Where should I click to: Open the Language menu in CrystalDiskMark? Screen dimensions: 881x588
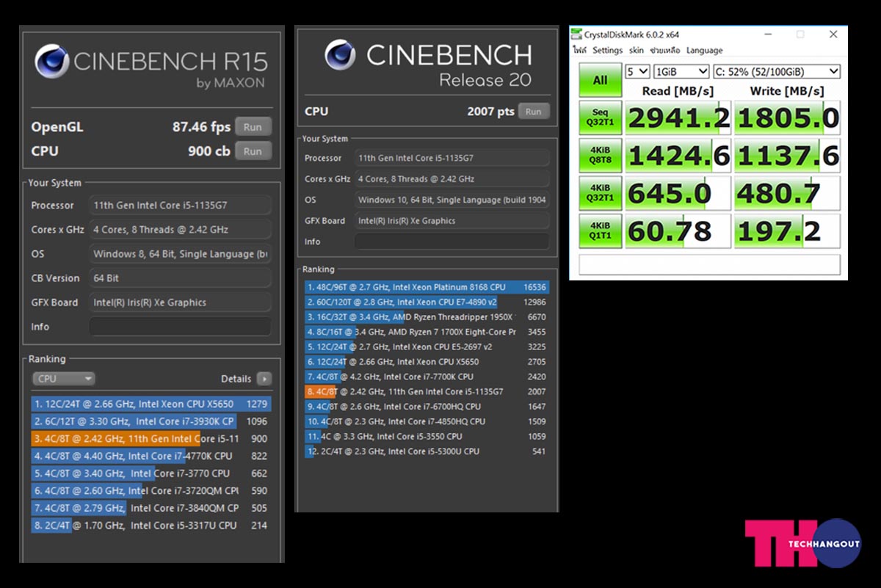point(704,51)
